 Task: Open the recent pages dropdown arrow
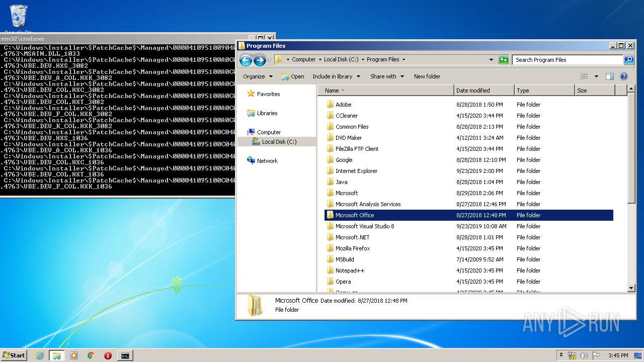[x=270, y=60]
